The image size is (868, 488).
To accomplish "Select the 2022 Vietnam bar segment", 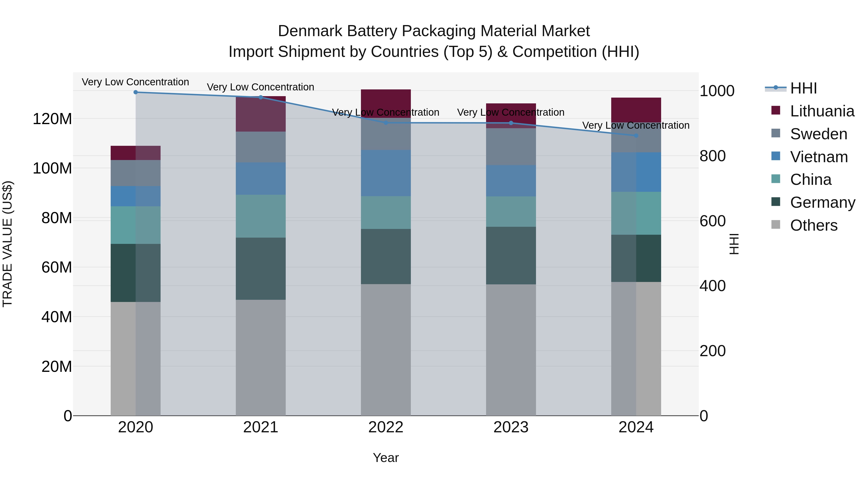I will pyautogui.click(x=386, y=173).
